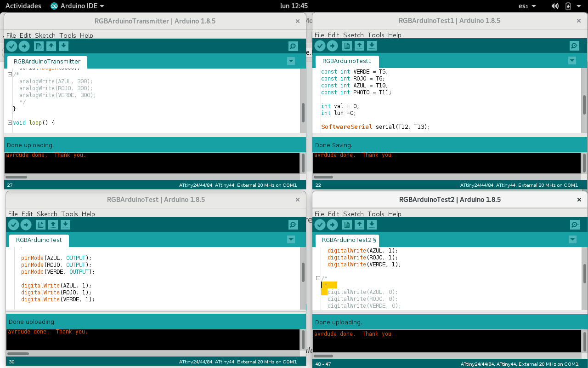Click the Open icon in RGBArduinoTest1 toolbar
The height and width of the screenshot is (368, 588).
coord(359,46)
